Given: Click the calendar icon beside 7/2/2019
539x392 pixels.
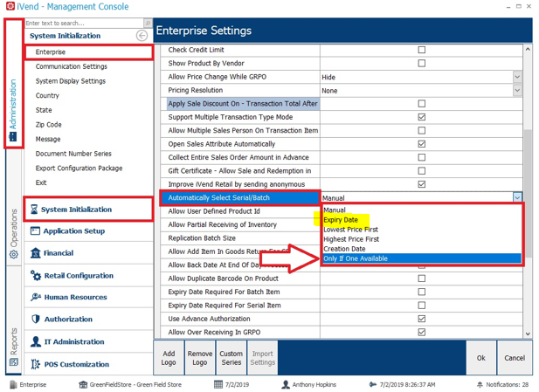Looking at the screenshot, I should click(218, 384).
